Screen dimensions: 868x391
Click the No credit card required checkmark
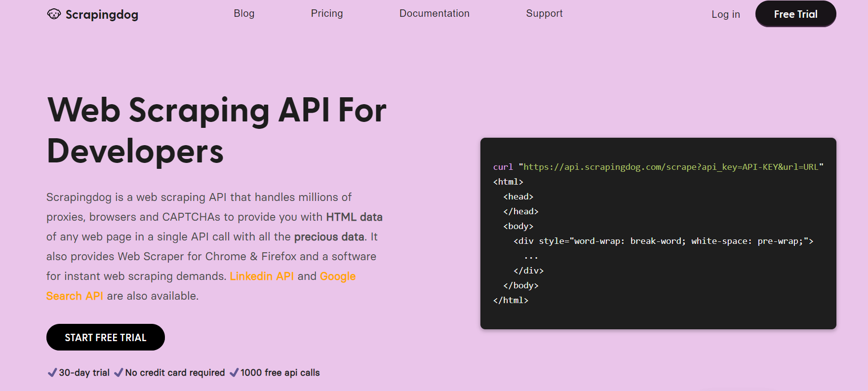[118, 373]
